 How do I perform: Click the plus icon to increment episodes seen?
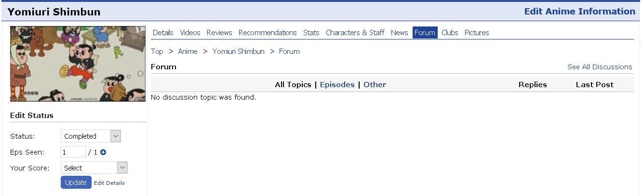[x=103, y=152]
